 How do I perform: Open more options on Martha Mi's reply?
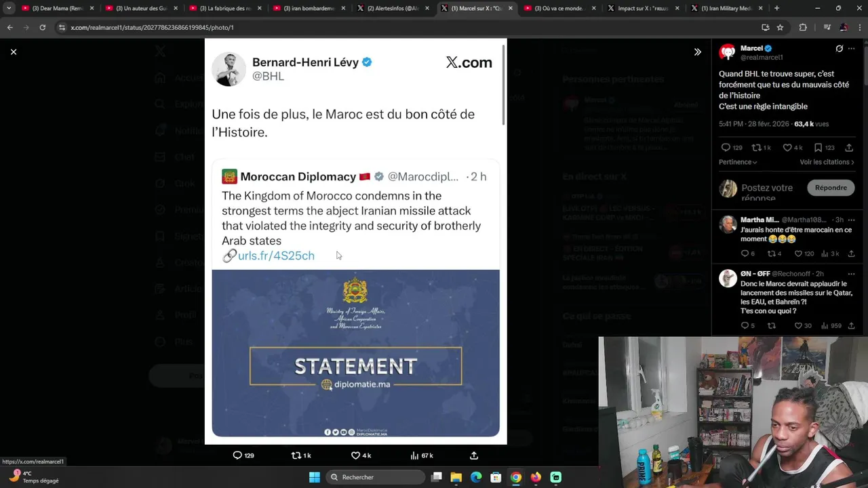coord(852,220)
